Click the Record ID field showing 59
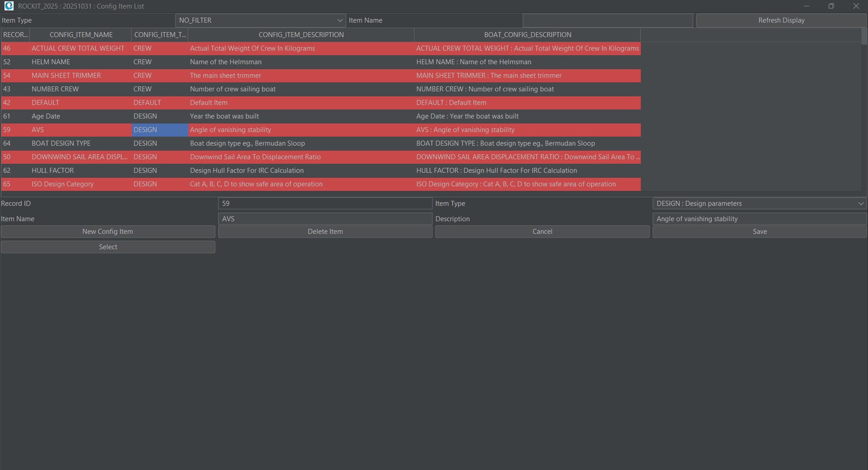This screenshot has width=868, height=470. coord(325,204)
